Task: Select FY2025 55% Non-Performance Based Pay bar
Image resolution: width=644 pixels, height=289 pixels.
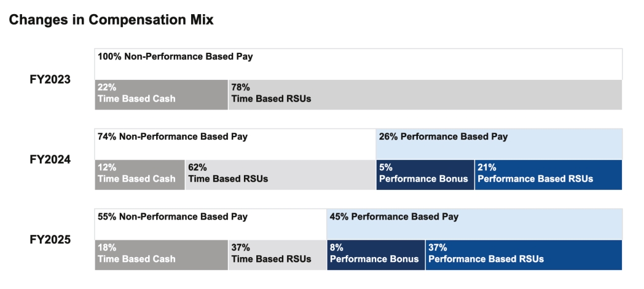Action: coord(210,224)
